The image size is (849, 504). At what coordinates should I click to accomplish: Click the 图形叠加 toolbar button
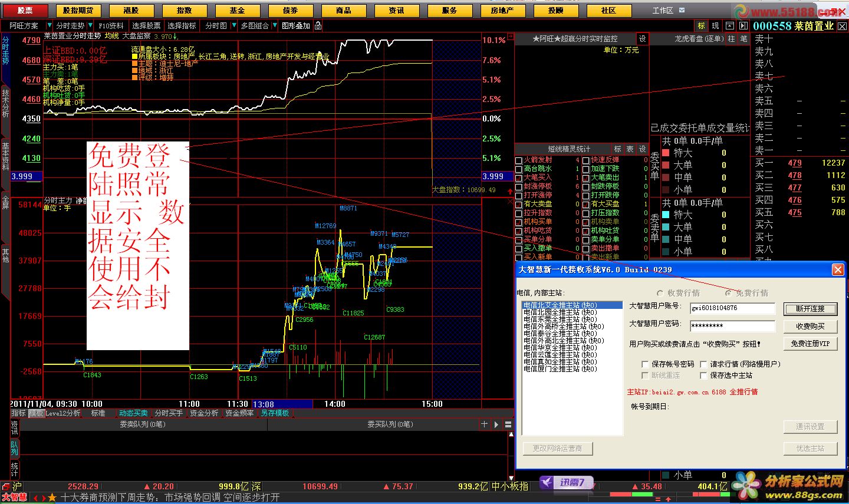(x=295, y=25)
